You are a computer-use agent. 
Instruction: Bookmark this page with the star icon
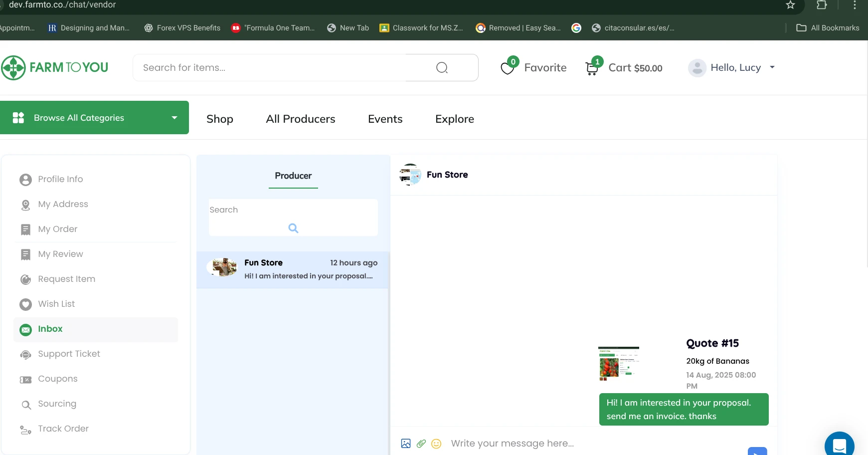pos(790,5)
